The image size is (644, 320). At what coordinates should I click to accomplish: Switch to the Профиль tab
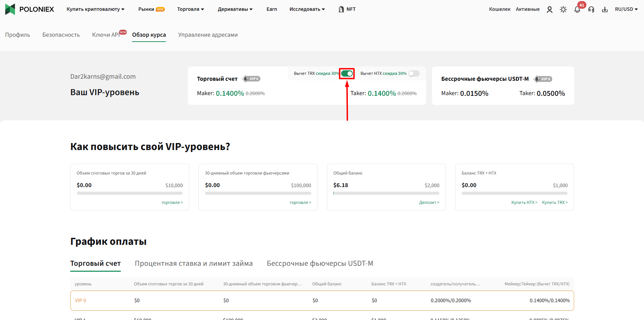point(17,35)
